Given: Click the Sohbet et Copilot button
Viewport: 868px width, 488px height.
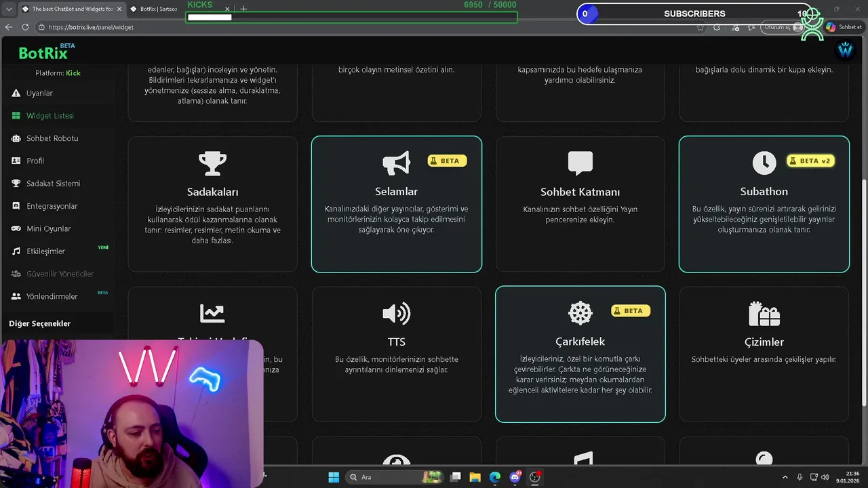Looking at the screenshot, I should tap(844, 27).
